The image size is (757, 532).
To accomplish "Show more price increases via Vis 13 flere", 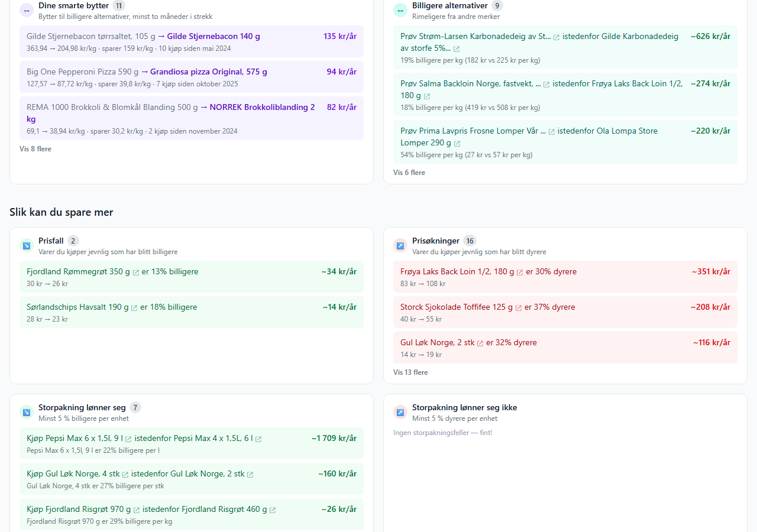I will [410, 372].
